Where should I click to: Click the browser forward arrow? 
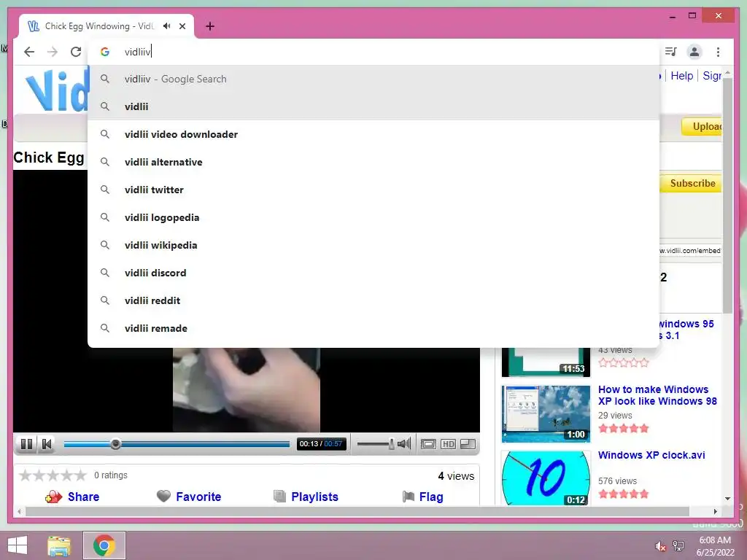pyautogui.click(x=53, y=52)
